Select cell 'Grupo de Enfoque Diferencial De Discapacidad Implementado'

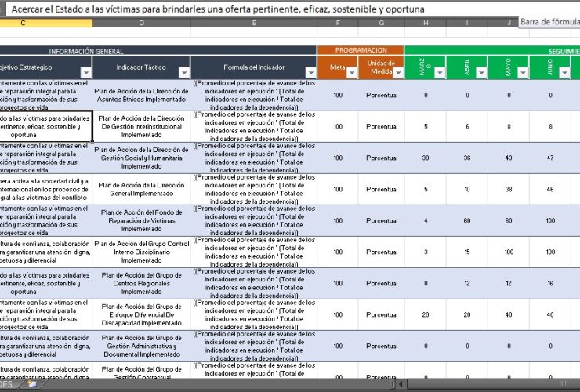(x=141, y=314)
